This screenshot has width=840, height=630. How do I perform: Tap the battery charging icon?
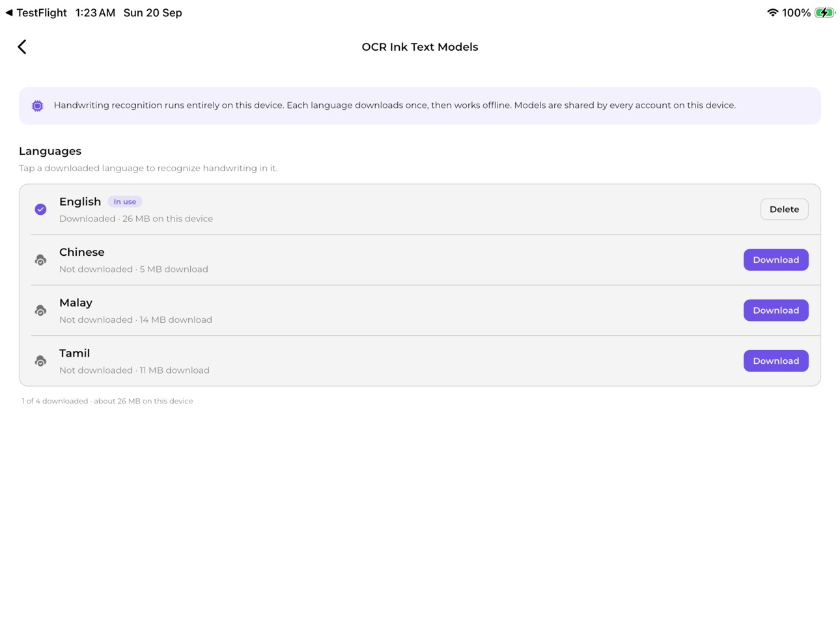pos(824,13)
